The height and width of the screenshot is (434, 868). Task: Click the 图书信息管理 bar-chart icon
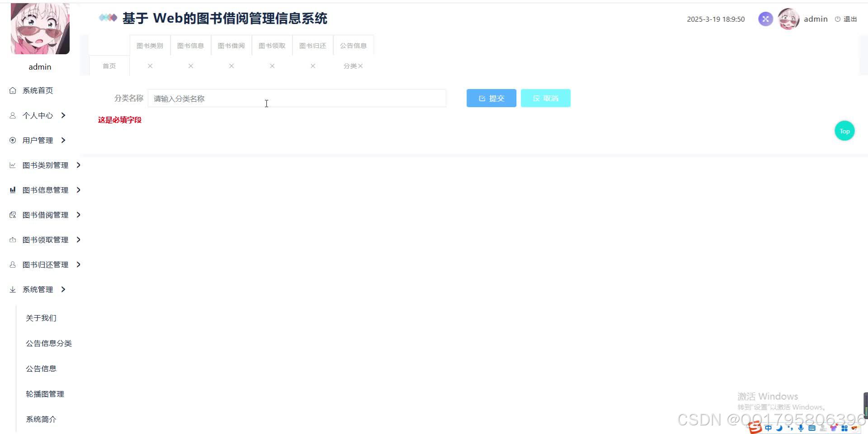pyautogui.click(x=12, y=190)
